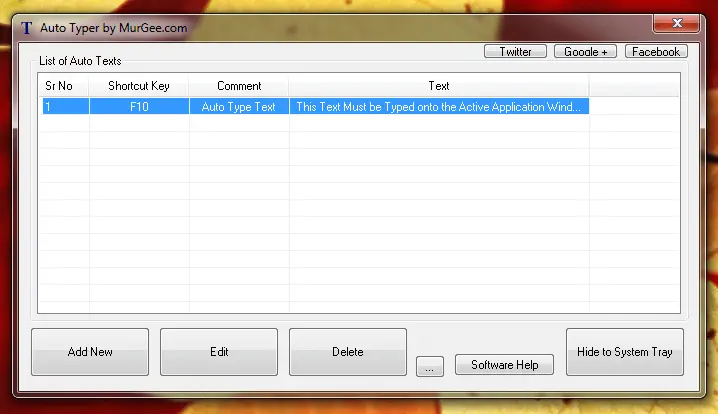The height and width of the screenshot is (414, 718).
Task: Edit the selected auto text entry
Action: pyautogui.click(x=219, y=352)
